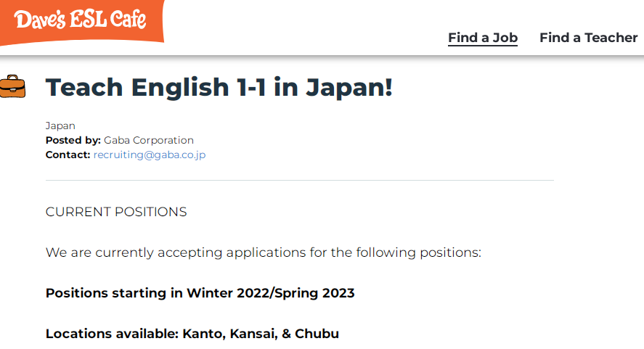Click the CURRENT POSITIONS section heading
The width and height of the screenshot is (644, 349).
pos(116,212)
